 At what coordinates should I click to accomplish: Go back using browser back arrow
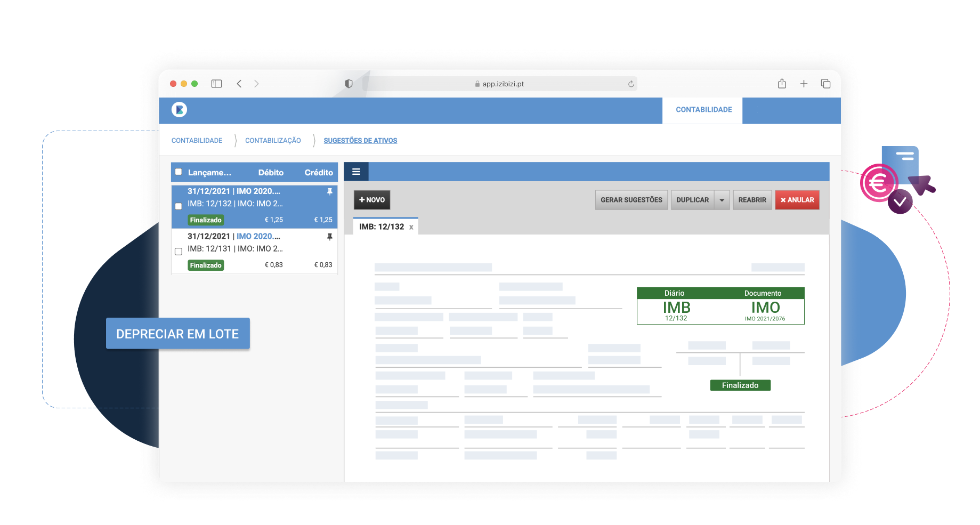click(239, 84)
